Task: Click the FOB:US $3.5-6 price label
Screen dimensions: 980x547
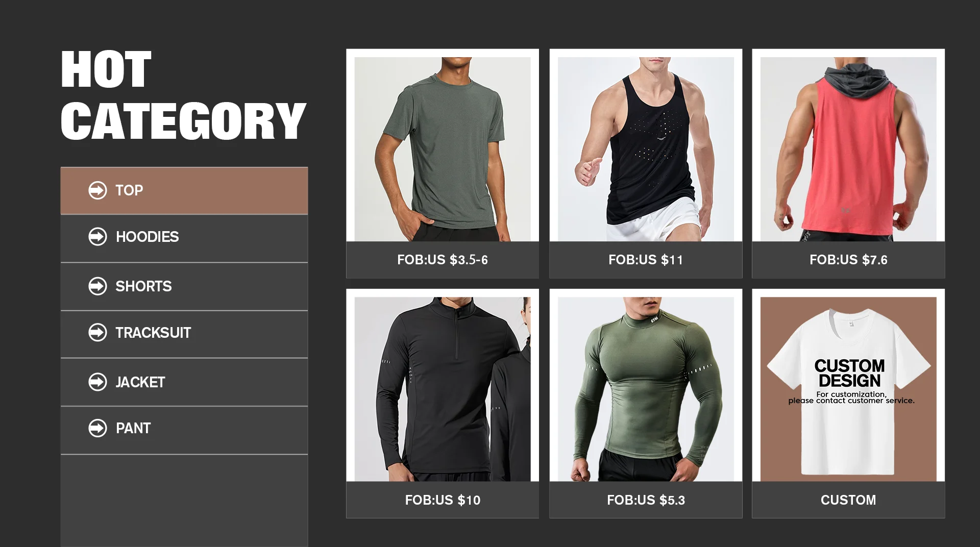Action: 443,260
